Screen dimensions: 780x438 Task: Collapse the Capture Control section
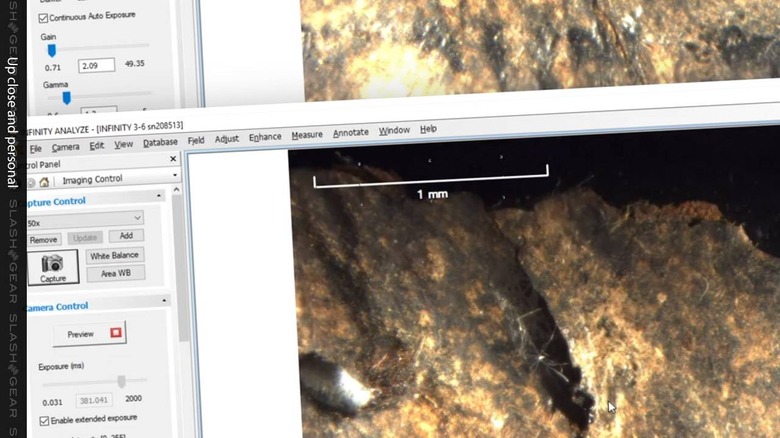point(159,196)
